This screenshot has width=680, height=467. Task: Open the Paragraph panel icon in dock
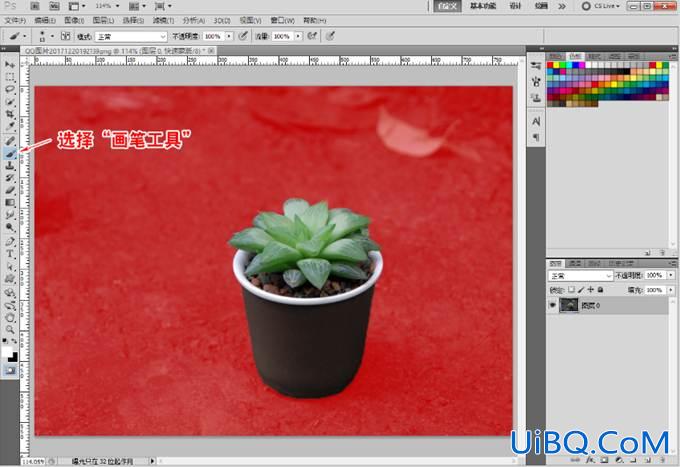click(x=536, y=137)
